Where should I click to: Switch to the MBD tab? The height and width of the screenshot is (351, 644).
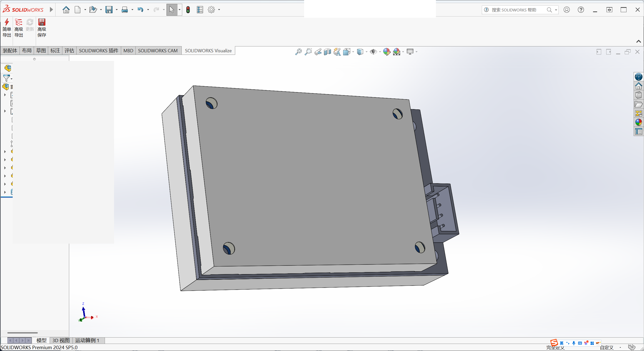[x=128, y=51]
